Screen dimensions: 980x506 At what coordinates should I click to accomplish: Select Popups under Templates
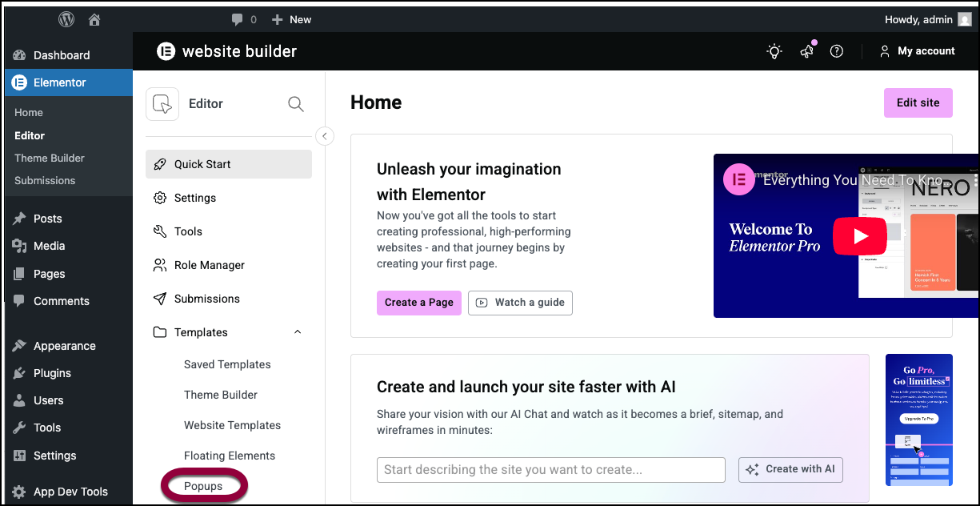[x=203, y=486]
